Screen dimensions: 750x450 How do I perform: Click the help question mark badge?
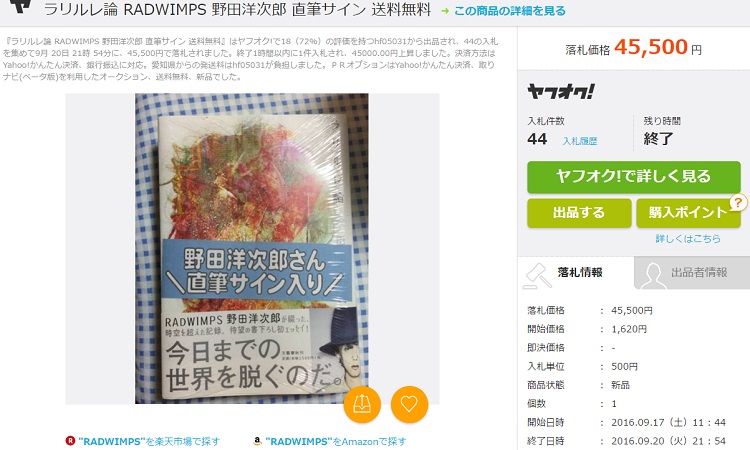[738, 202]
